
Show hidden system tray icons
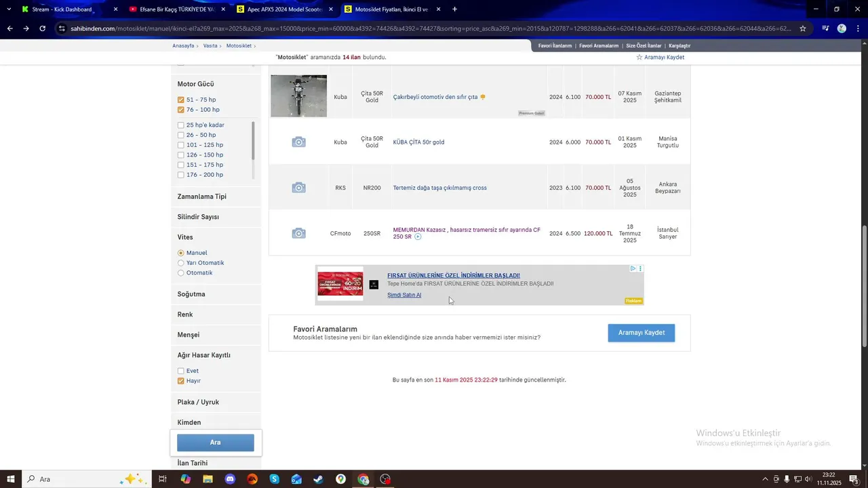766,479
